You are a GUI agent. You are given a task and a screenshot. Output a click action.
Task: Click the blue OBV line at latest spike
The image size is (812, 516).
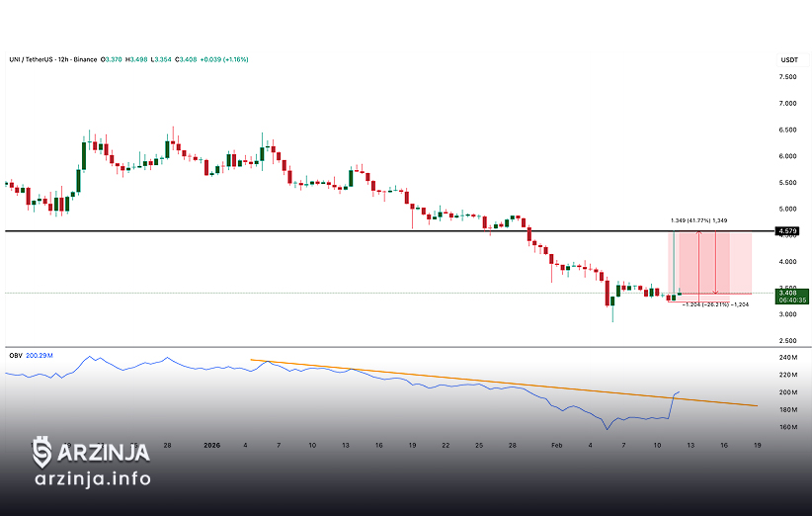click(x=676, y=396)
